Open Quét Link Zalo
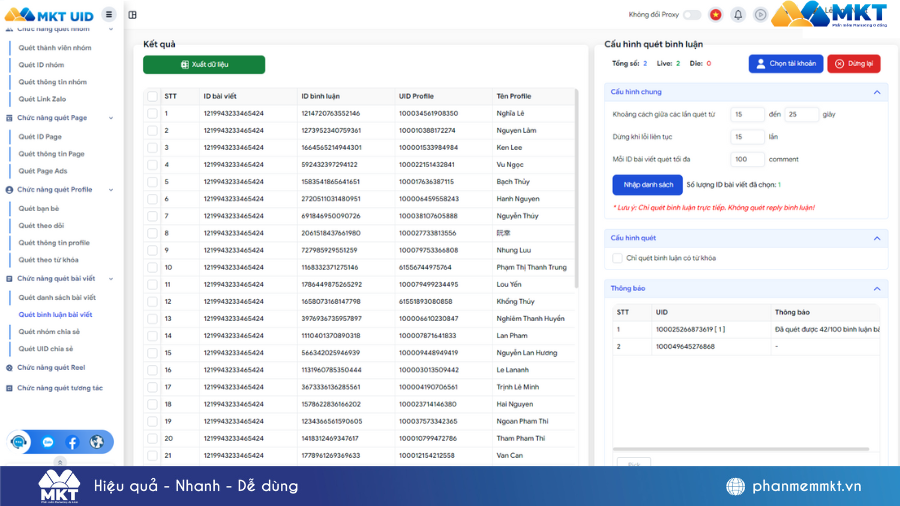 (x=42, y=99)
